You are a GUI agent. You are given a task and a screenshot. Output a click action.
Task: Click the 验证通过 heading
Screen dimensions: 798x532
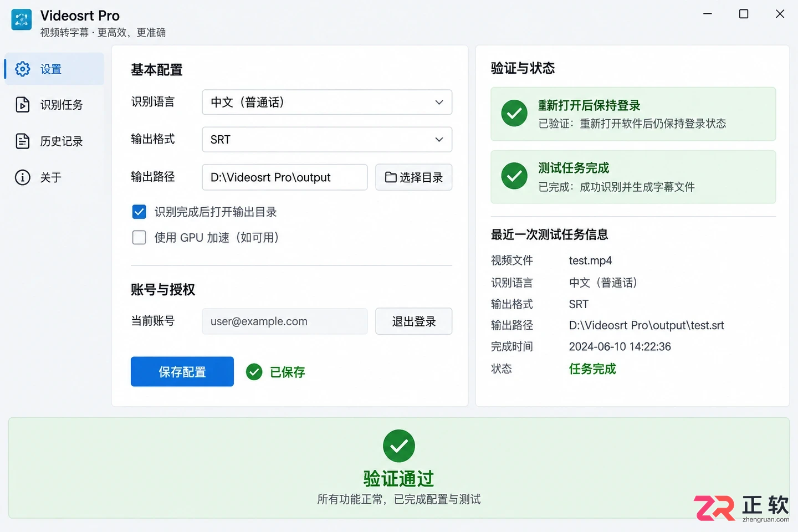tap(399, 478)
